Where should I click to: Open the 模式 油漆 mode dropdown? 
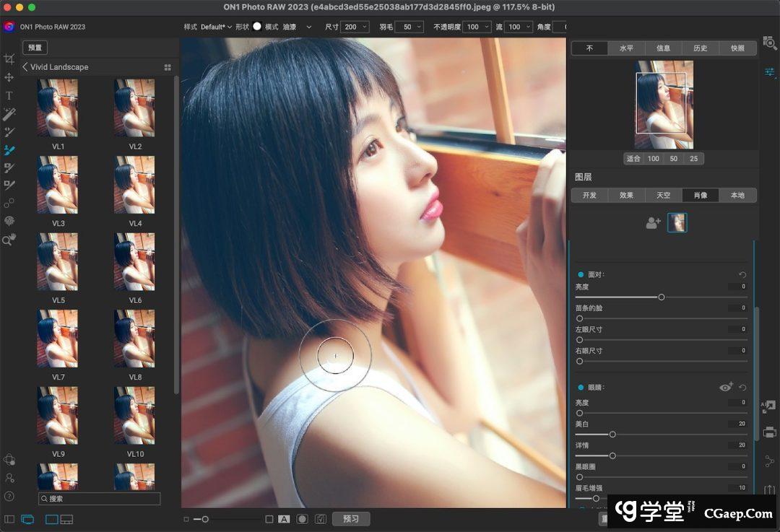(x=296, y=27)
